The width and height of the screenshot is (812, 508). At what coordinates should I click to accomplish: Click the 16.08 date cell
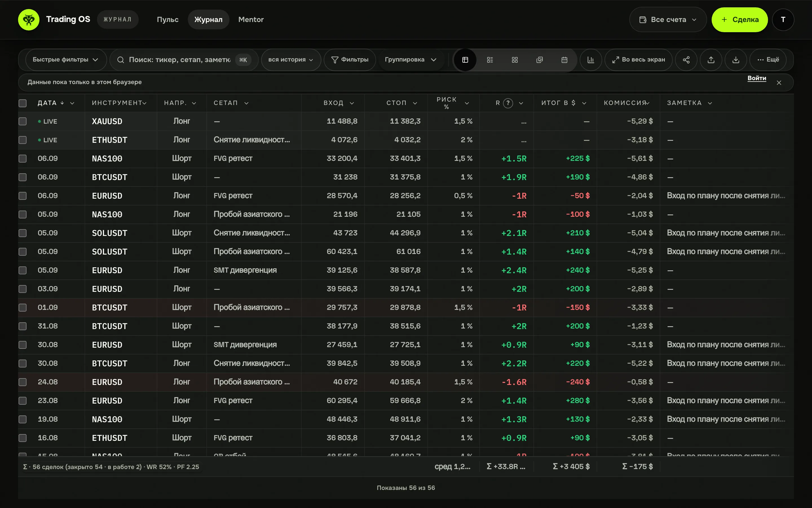click(48, 438)
